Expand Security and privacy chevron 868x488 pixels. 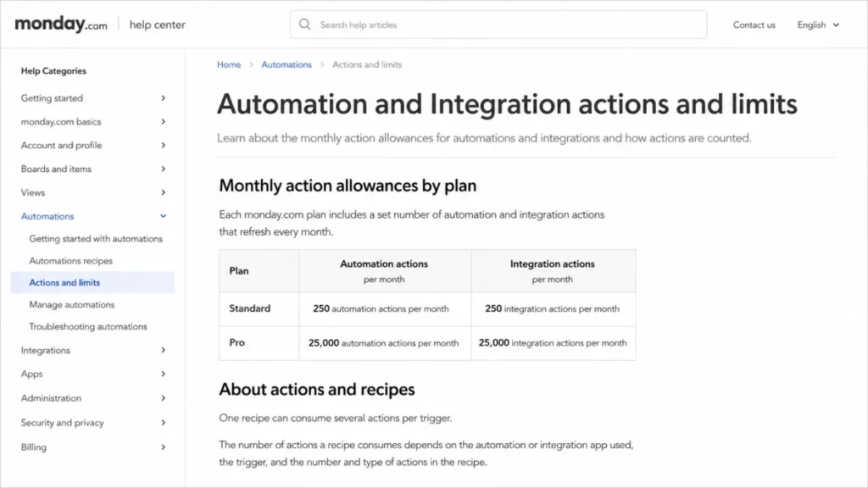164,423
